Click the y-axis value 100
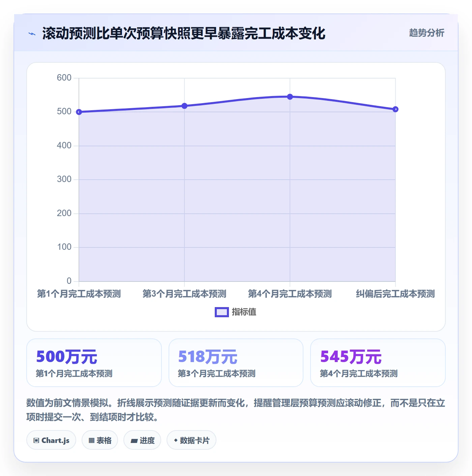Image resolution: width=472 pixels, height=476 pixels. (x=64, y=247)
